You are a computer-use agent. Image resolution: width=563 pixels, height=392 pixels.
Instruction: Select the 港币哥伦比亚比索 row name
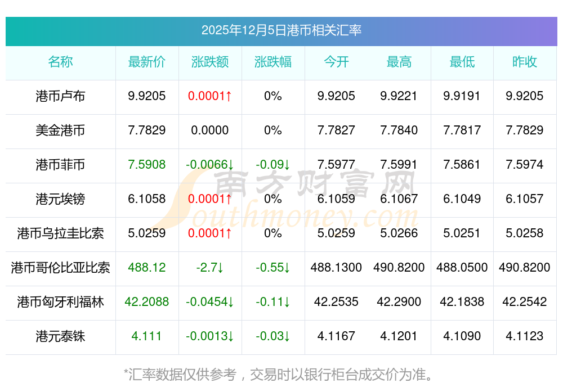[x=60, y=268]
